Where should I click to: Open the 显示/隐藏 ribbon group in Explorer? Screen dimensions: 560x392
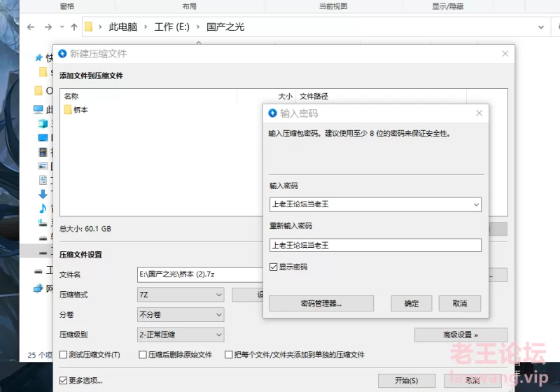[448, 6]
